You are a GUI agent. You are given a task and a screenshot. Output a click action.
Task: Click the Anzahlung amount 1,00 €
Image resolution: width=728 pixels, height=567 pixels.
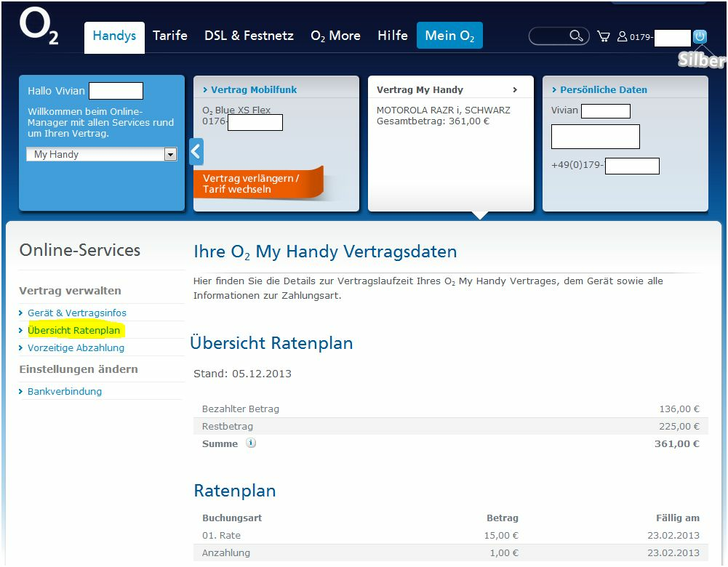pos(504,552)
